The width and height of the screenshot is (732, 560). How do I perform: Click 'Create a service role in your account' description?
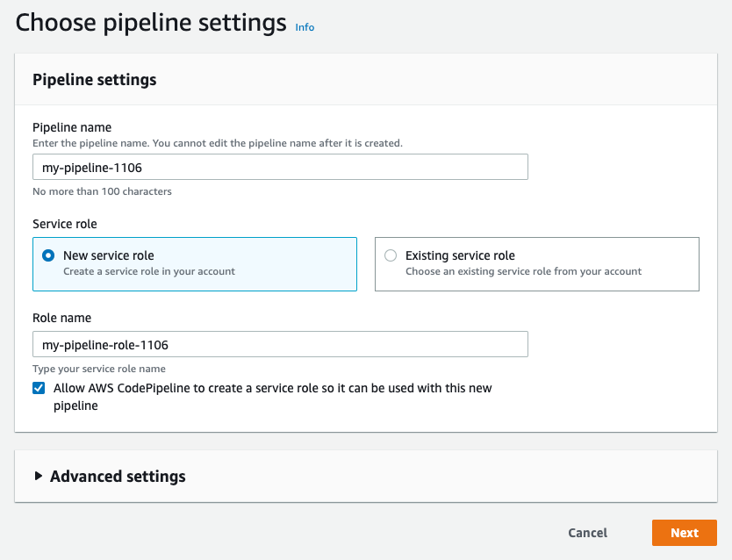tap(149, 271)
